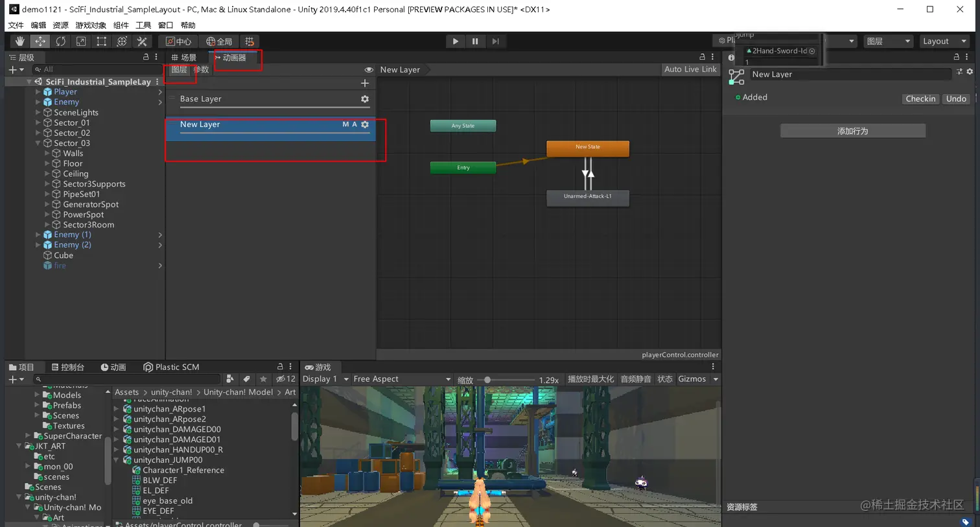
Task: Click the Play button
Action: pyautogui.click(x=455, y=41)
